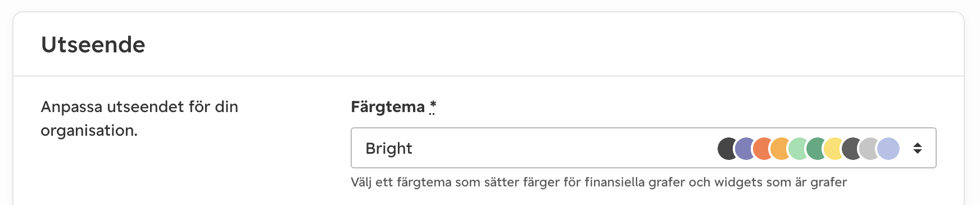Click the leftmost charcoal color swatch

(x=726, y=149)
